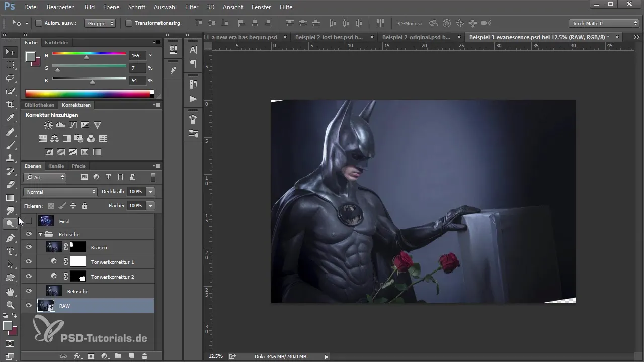Click the brightness (B) slider track

89,78
